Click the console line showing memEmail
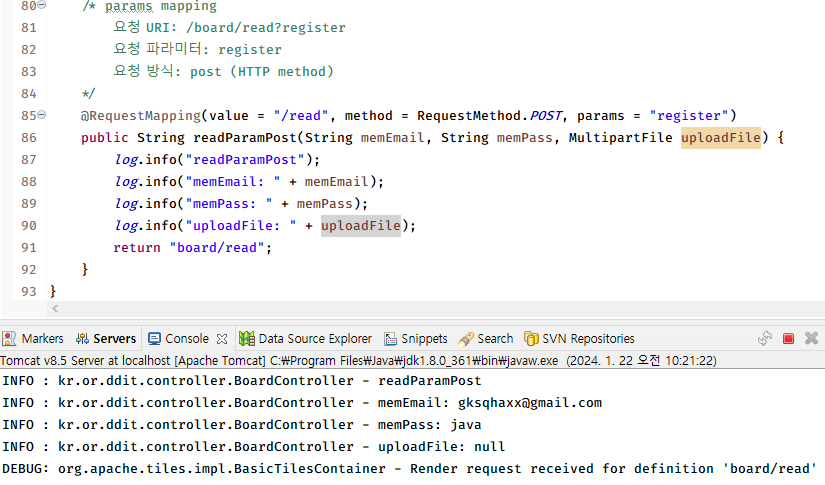This screenshot has width=825, height=485. pyautogui.click(x=302, y=403)
